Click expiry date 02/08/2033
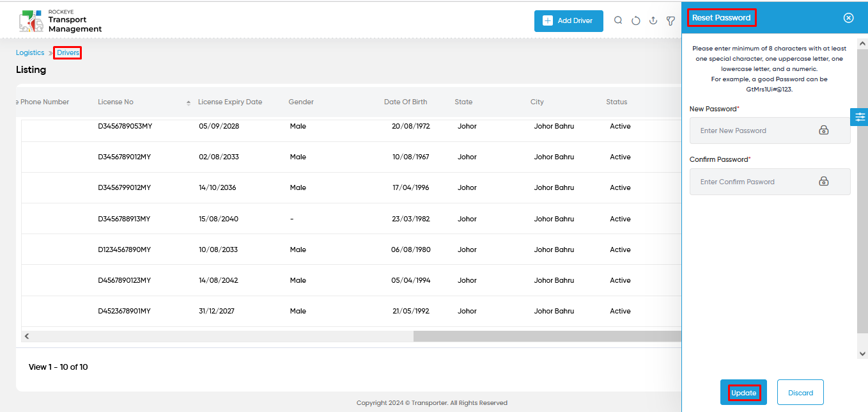868x412 pixels. pyautogui.click(x=218, y=157)
